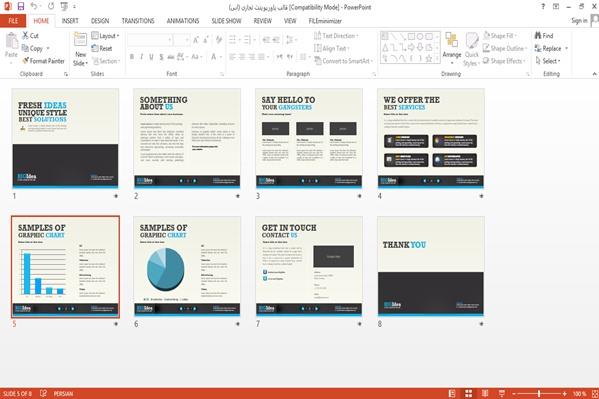Click the Format Painter brush
Viewport: 599px width, 399px height.
[43, 61]
